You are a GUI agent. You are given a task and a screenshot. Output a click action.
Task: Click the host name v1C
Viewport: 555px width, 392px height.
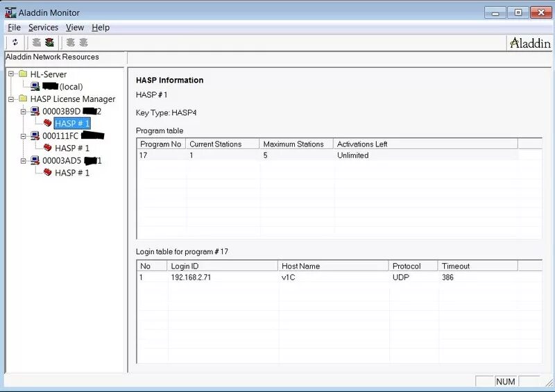tap(288, 278)
